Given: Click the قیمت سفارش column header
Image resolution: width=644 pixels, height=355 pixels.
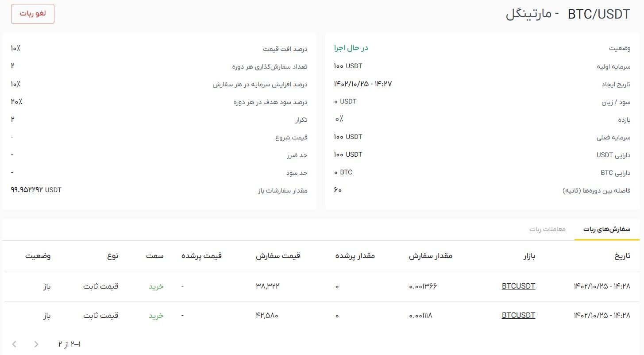Looking at the screenshot, I should point(278,256).
